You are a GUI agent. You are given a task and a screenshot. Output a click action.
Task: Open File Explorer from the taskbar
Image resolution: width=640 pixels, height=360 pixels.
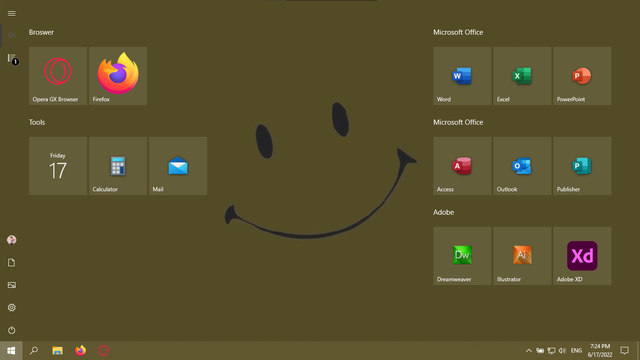pos(57,351)
